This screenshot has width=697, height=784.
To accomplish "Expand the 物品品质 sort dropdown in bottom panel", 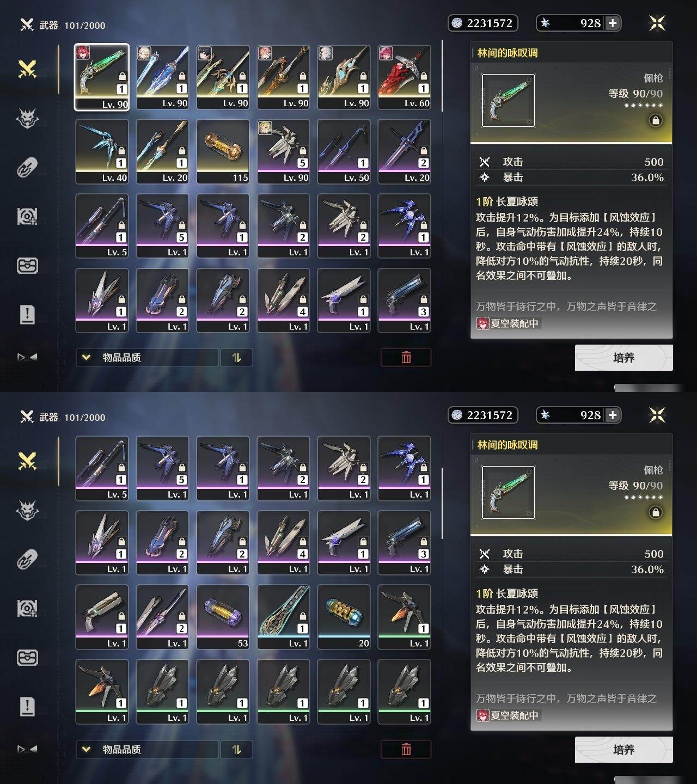I will (147, 749).
